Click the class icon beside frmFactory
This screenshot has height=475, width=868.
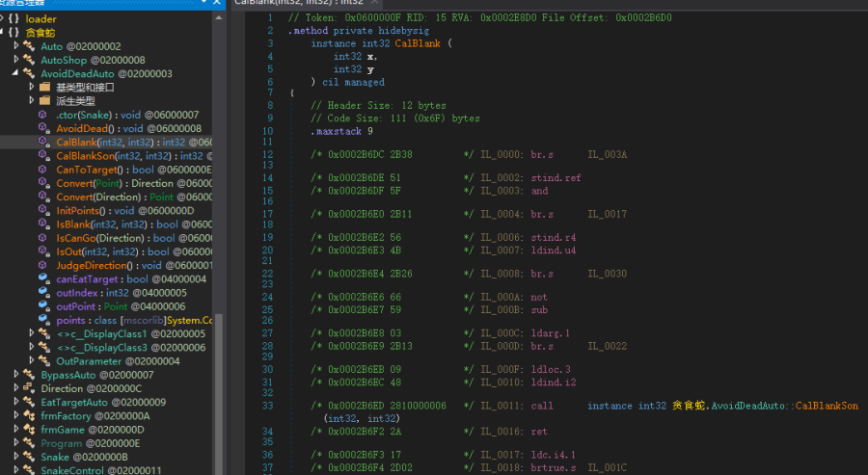pos(29,415)
